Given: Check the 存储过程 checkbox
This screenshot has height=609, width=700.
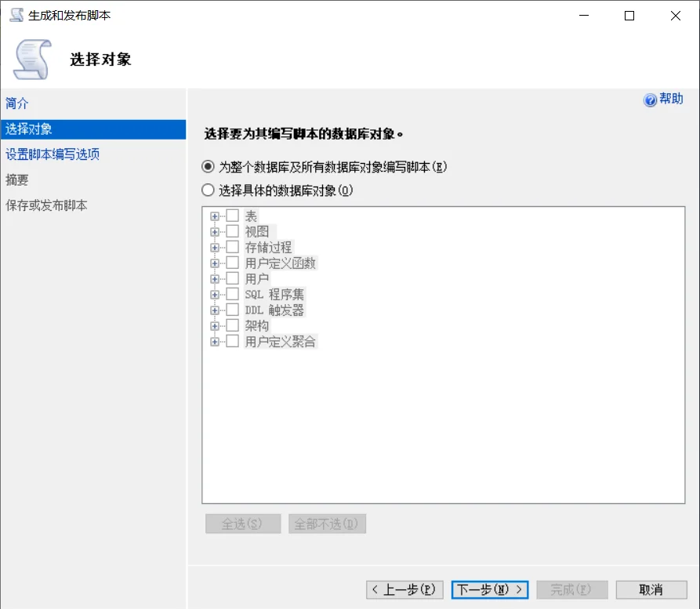Looking at the screenshot, I should pyautogui.click(x=233, y=247).
